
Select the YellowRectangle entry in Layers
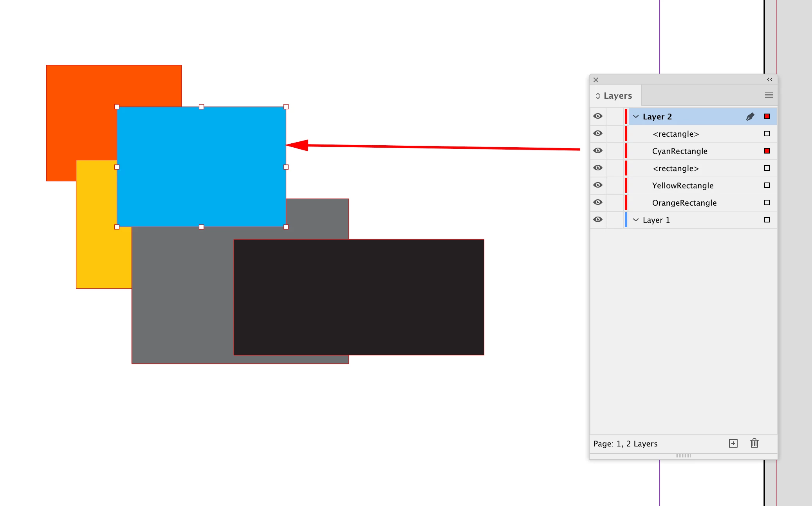coord(682,186)
